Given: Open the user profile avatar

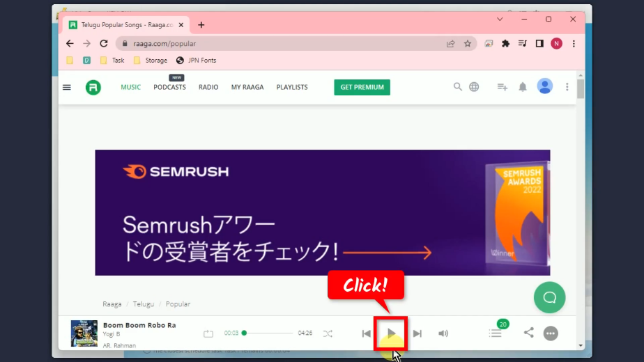Looking at the screenshot, I should (x=544, y=86).
